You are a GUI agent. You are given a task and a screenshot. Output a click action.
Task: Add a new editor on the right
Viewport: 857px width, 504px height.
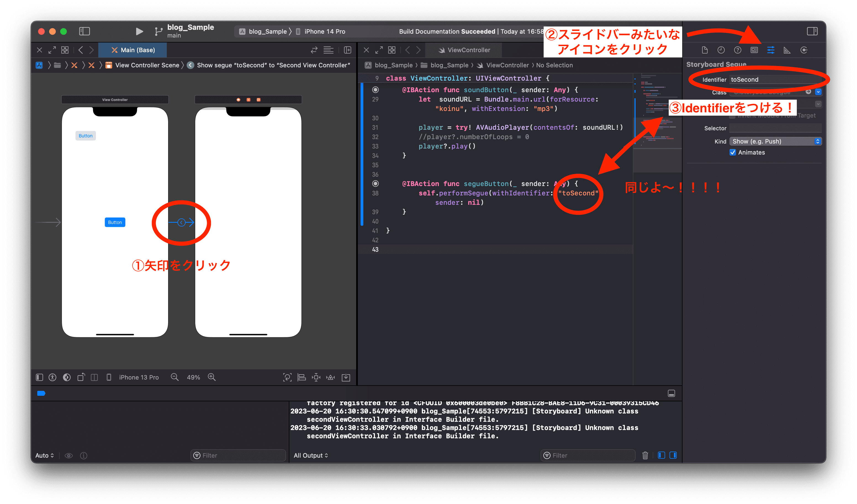pos(347,50)
